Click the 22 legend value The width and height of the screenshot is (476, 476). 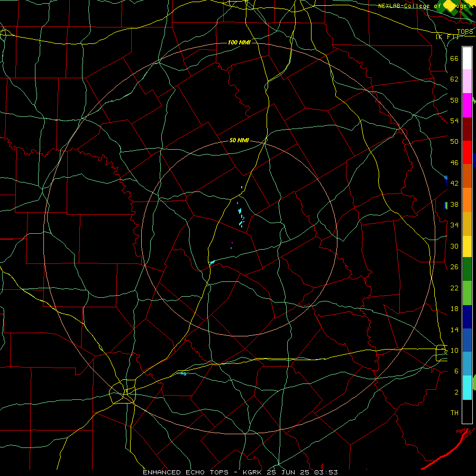tap(454, 288)
